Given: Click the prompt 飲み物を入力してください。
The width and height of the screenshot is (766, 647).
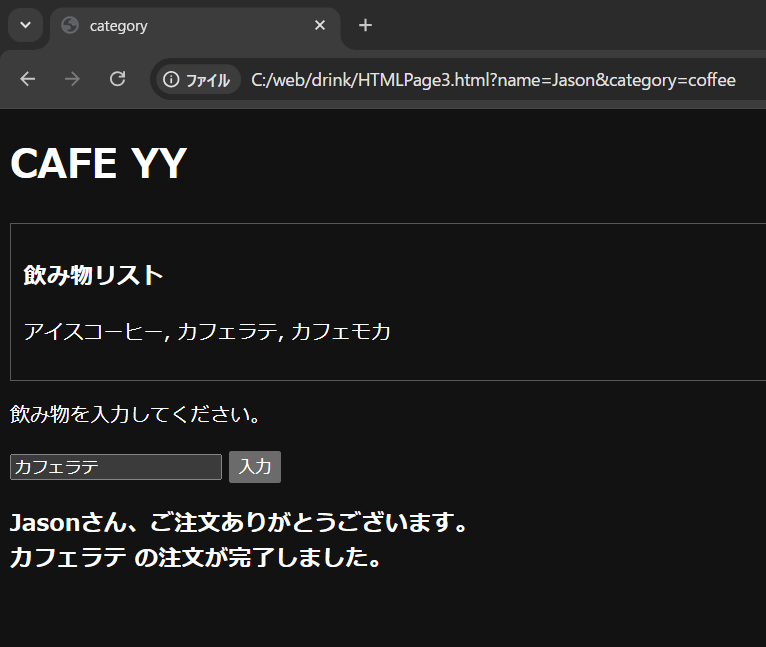Looking at the screenshot, I should (135, 414).
